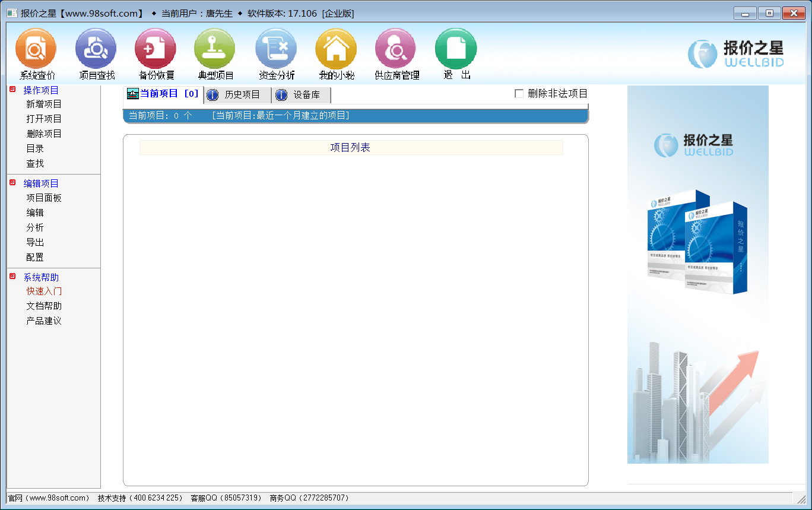
Task: Select 删除项目 in the sidebar
Action: [44, 134]
